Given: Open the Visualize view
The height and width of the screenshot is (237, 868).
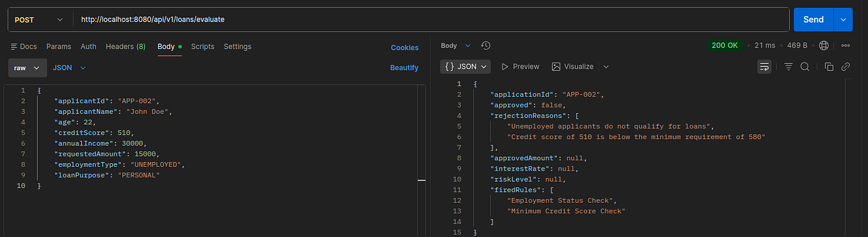Looking at the screenshot, I should point(572,66).
